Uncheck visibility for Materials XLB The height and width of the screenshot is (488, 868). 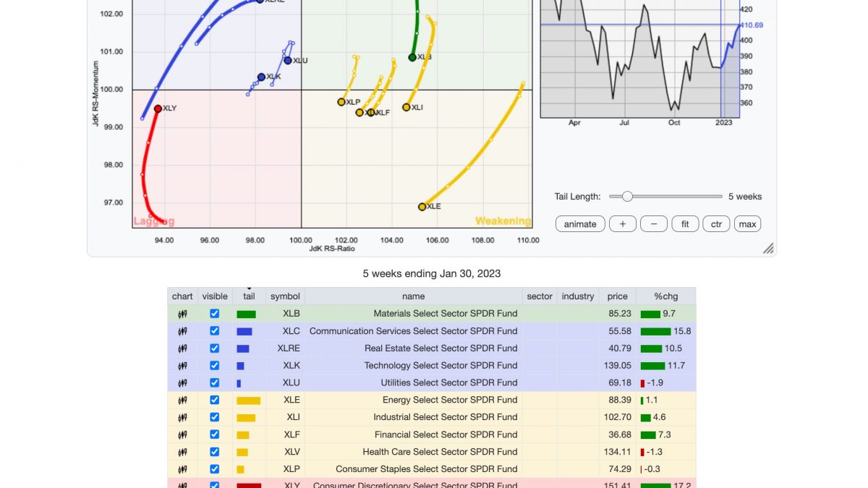214,314
